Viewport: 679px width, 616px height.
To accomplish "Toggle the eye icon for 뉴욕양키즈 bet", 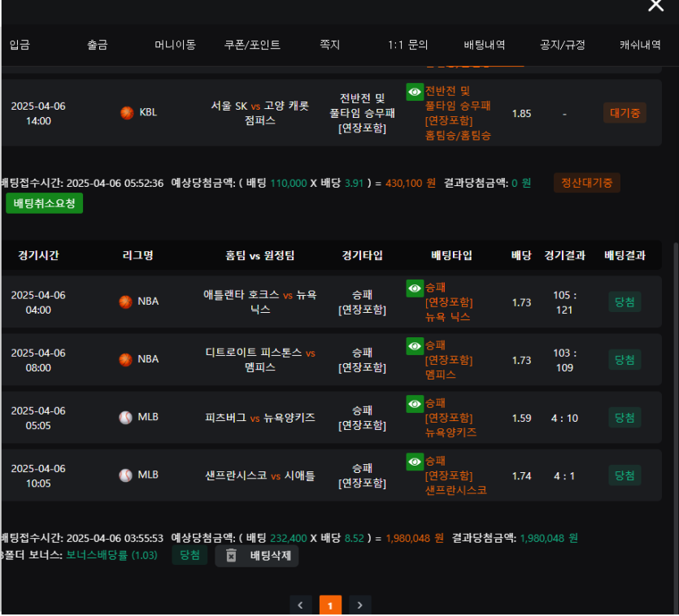I will coord(415,404).
